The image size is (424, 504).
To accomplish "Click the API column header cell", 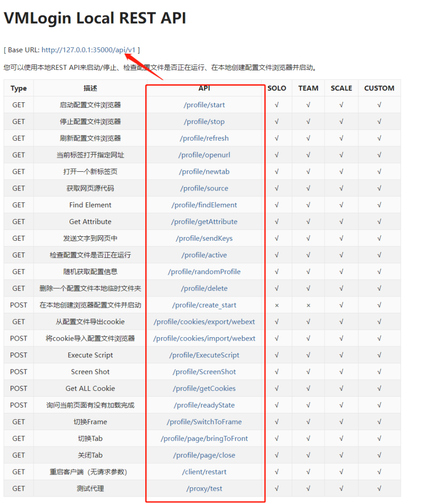I will (x=204, y=88).
